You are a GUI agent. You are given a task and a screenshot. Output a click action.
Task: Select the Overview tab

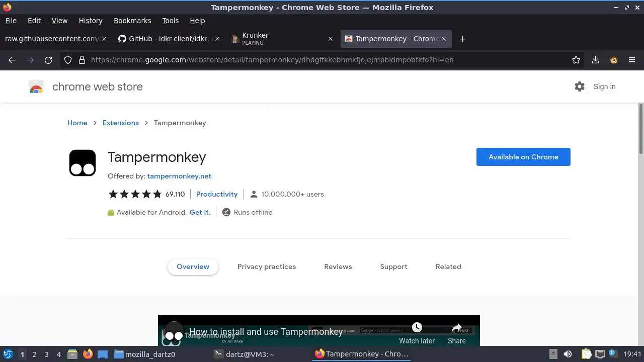coord(193,266)
